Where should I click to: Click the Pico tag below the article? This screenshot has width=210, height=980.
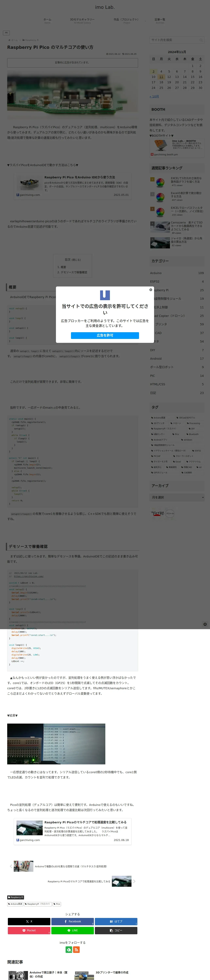point(57,904)
